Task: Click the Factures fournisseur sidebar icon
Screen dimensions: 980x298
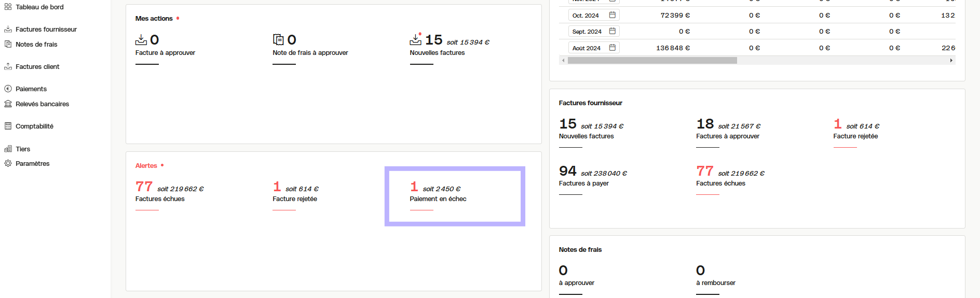Action: click(8, 29)
